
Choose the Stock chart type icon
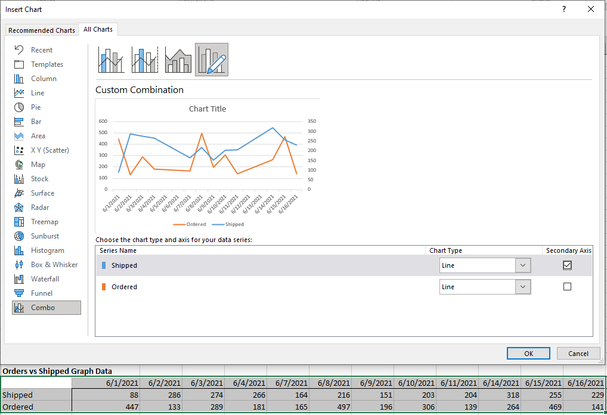pos(19,179)
